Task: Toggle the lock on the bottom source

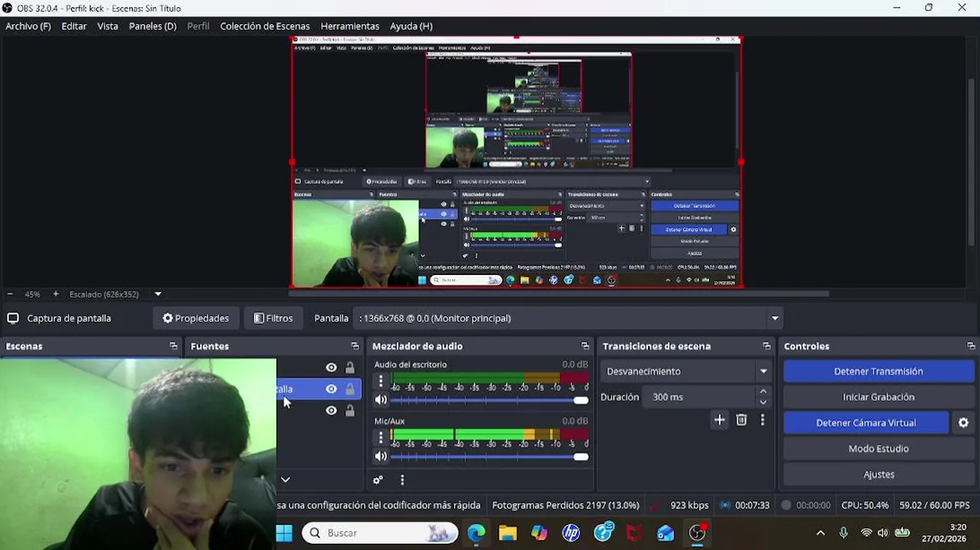Action: point(350,410)
